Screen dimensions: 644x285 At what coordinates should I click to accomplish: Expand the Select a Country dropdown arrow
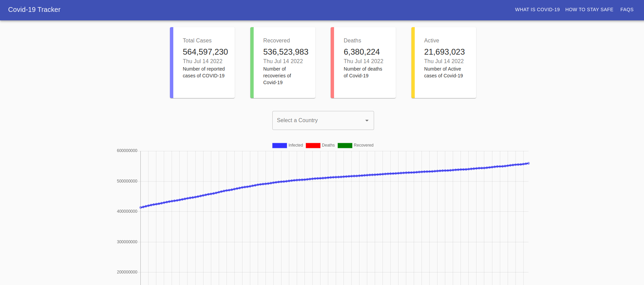point(367,120)
